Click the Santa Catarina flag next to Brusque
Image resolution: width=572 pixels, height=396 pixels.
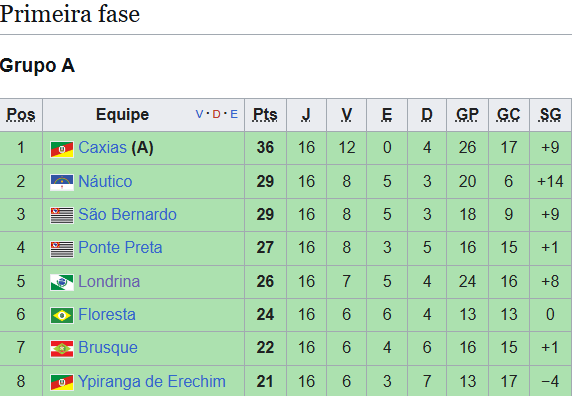click(x=62, y=349)
